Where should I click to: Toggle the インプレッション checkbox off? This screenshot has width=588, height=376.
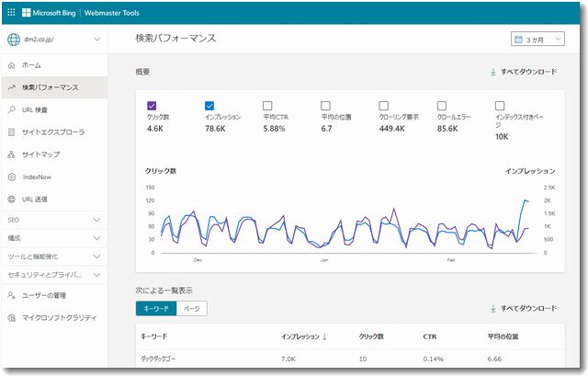tap(209, 106)
